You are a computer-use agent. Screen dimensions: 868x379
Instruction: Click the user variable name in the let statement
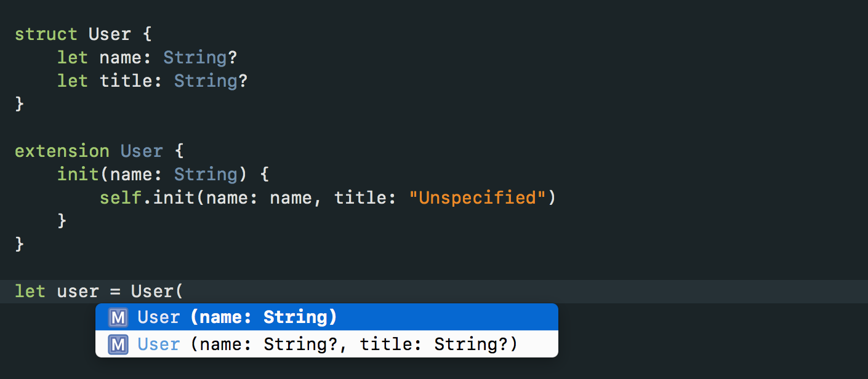pyautogui.click(x=78, y=291)
